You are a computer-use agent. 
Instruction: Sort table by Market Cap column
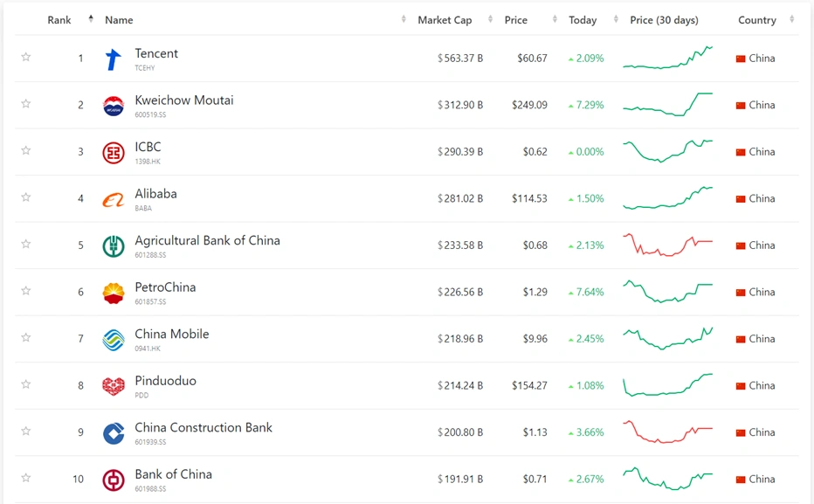(445, 20)
